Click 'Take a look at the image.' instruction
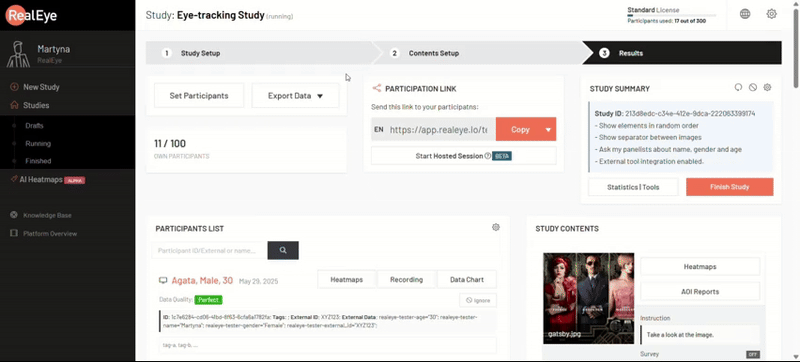Viewport: 800px width, 362px height. coord(681,335)
